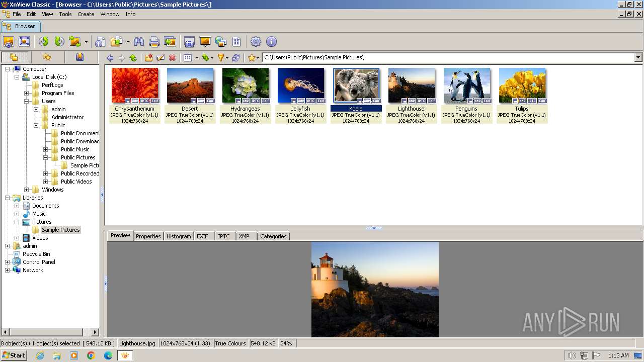Click the address path input field
The height and width of the screenshot is (362, 644).
(x=448, y=57)
